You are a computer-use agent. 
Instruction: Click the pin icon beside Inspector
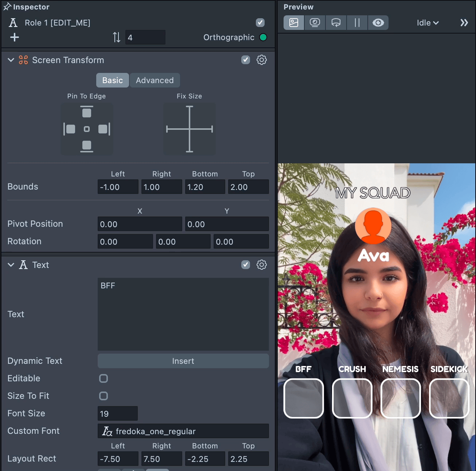pos(7,7)
